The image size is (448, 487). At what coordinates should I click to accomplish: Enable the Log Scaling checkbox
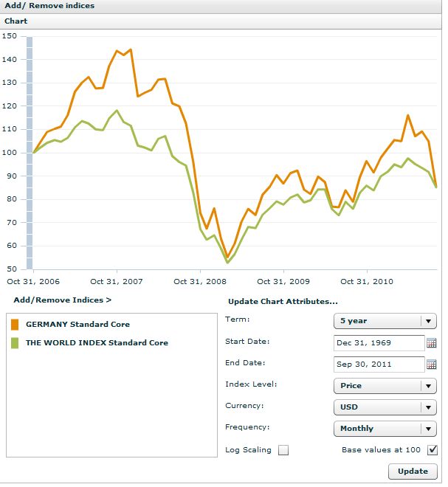283,450
